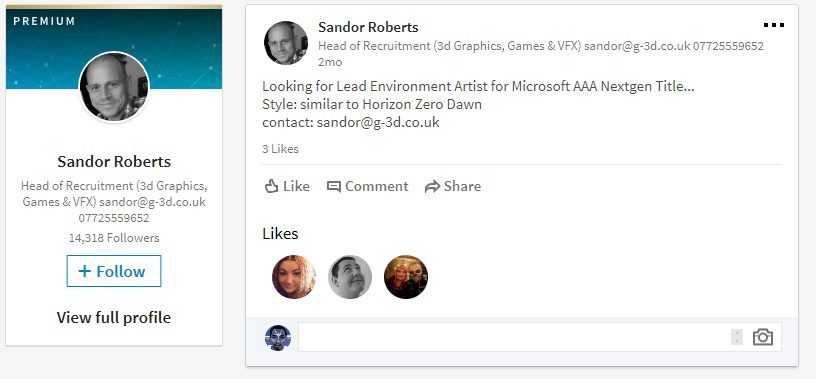Click the Like thumbs-up icon
Image resolution: width=816 pixels, height=379 pixels.
(x=271, y=186)
